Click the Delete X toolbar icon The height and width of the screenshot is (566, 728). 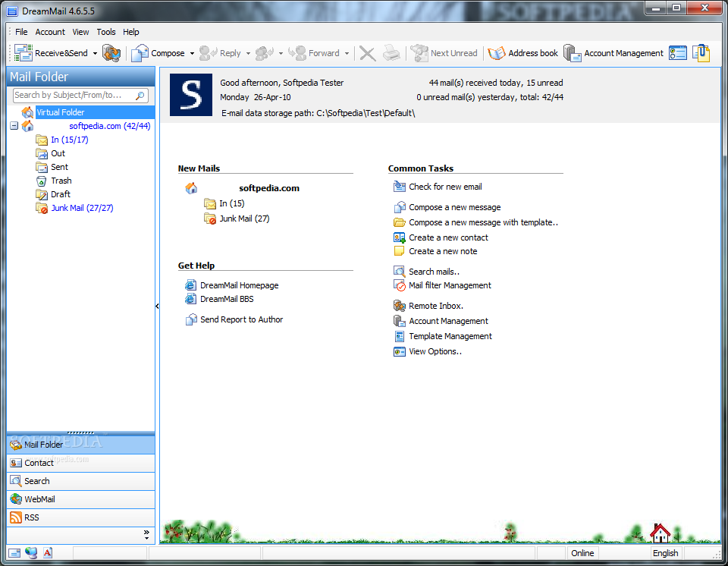(x=367, y=53)
